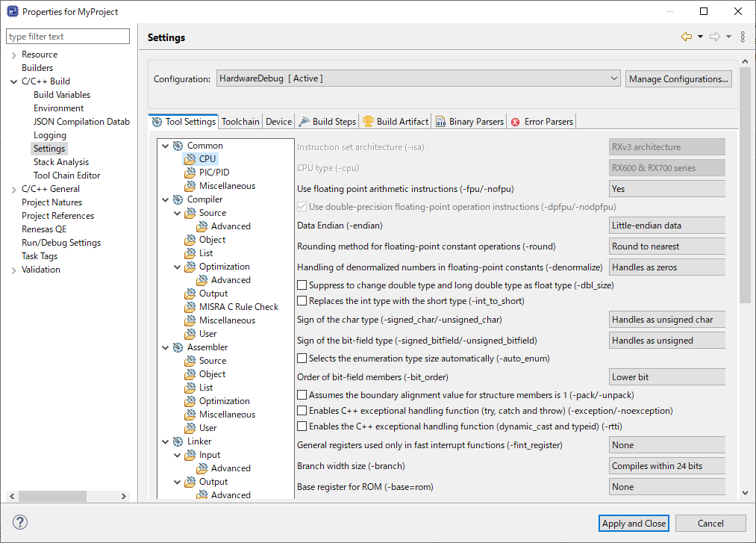Viewport: 756px width, 543px height.
Task: Click the Linker Input option icon
Action: coord(190,455)
